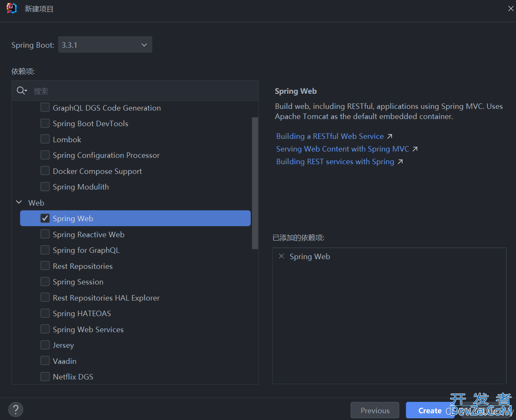Image resolution: width=516 pixels, height=420 pixels.
Task: Click the search magnifier icon
Action: tap(21, 91)
